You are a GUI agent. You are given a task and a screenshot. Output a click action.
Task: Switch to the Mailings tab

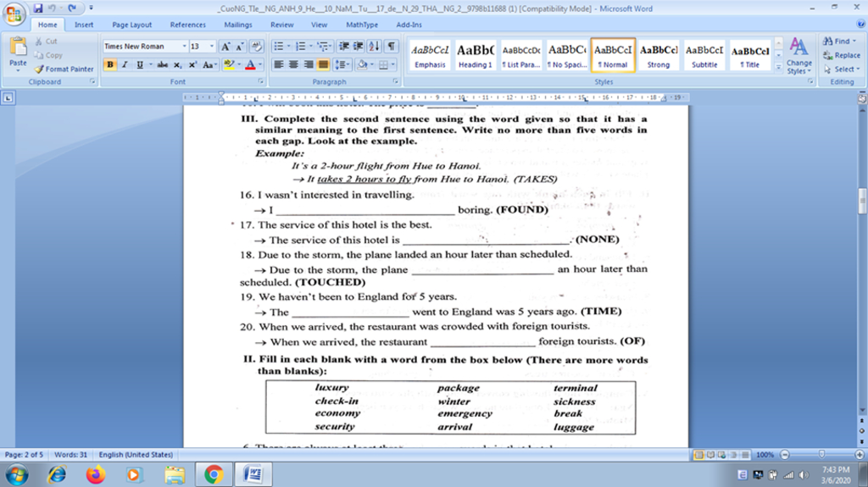pos(238,25)
